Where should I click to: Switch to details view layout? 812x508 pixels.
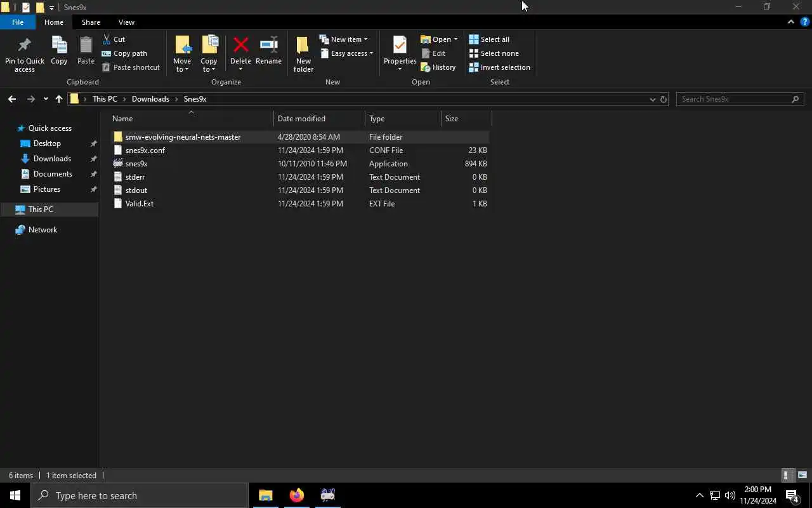click(787, 475)
